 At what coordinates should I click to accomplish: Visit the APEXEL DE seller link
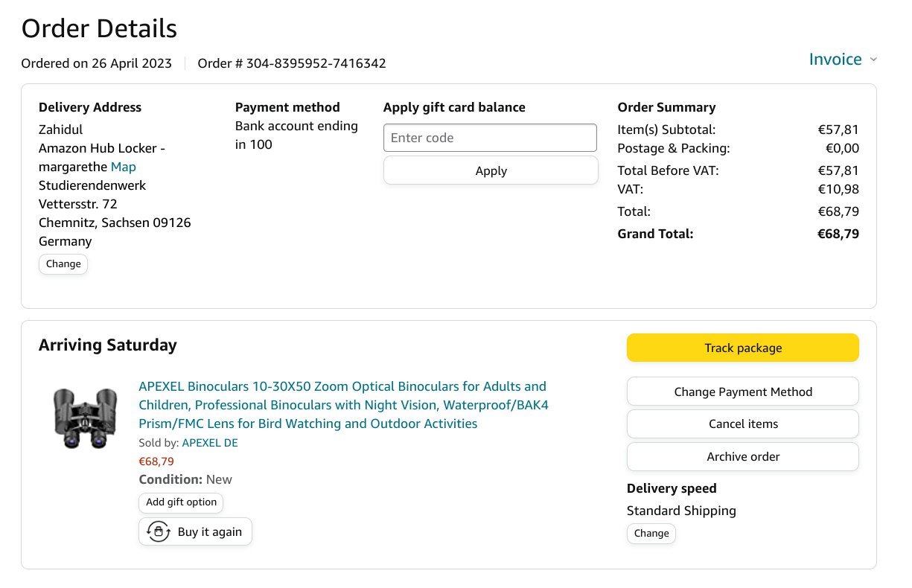(x=210, y=443)
